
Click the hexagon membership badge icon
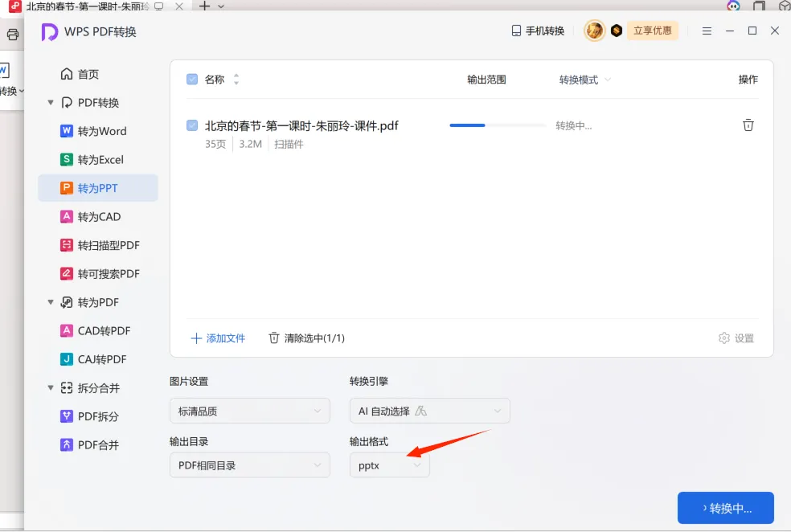tap(617, 31)
